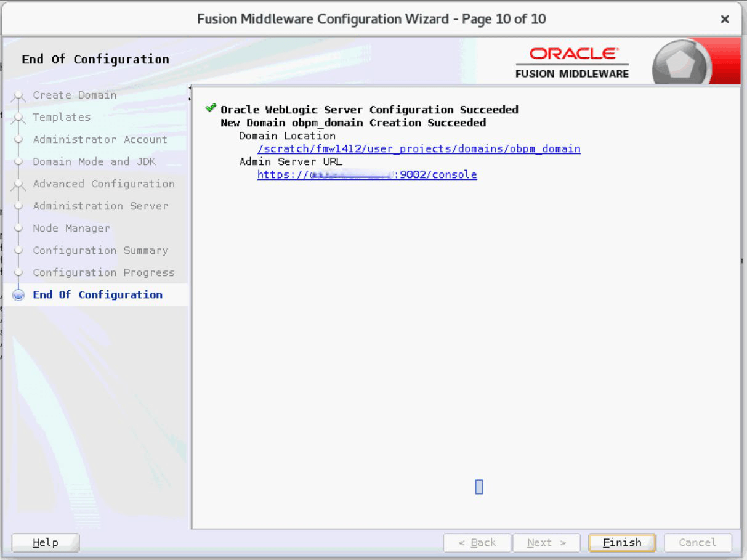Image resolution: width=747 pixels, height=560 pixels.
Task: Select the Node Manager step
Action: point(71,228)
